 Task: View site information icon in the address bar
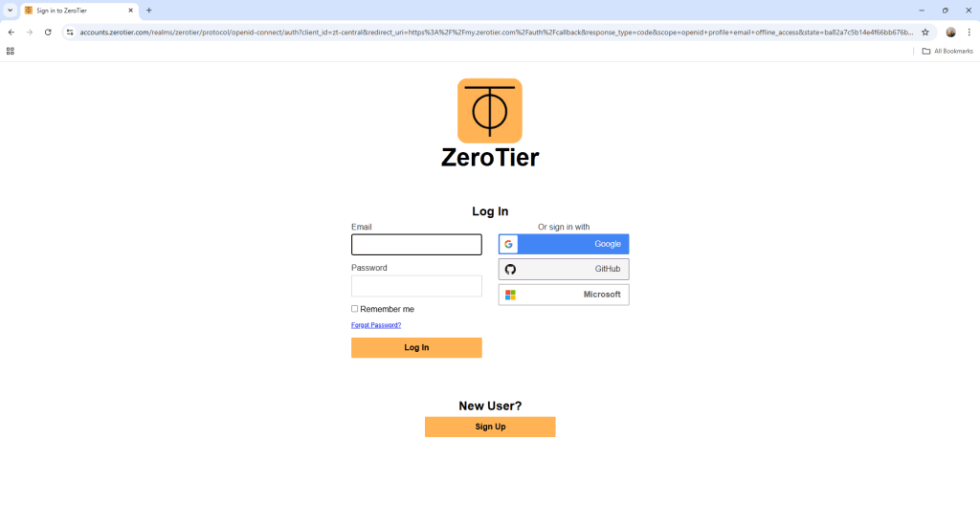pos(70,32)
